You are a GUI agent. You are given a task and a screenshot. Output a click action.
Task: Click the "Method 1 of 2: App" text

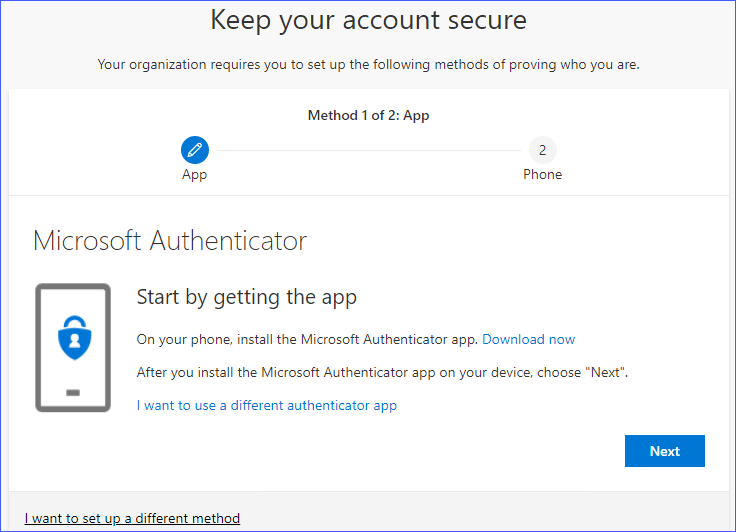368,115
